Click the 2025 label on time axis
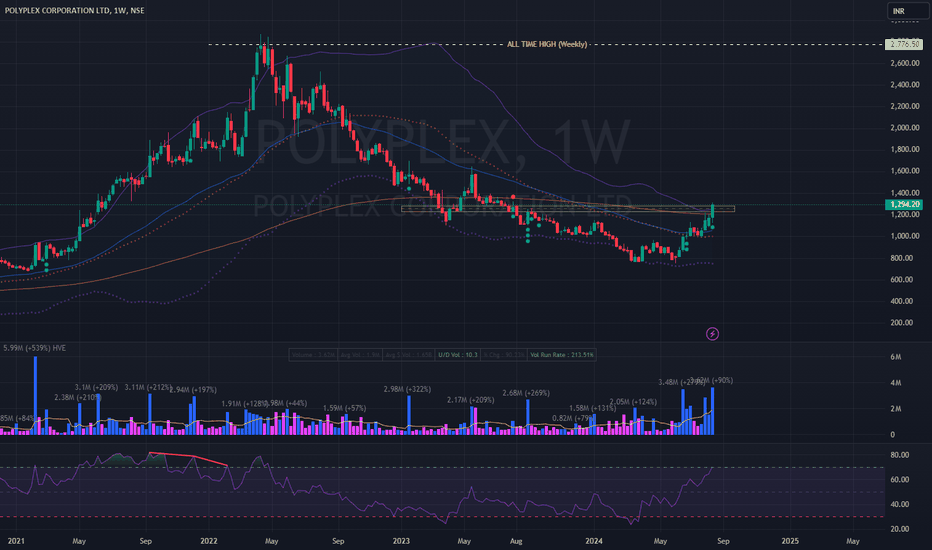This screenshot has height=550, width=932. [x=790, y=541]
